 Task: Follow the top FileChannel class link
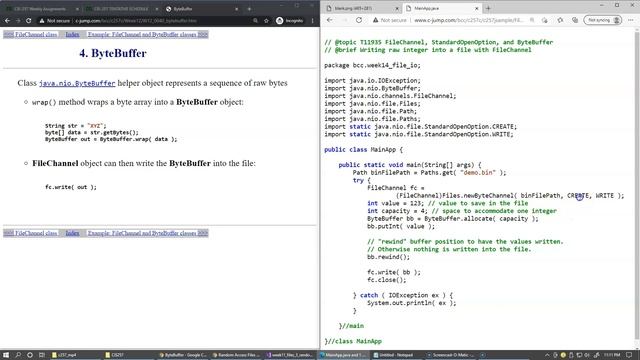click(x=30, y=35)
